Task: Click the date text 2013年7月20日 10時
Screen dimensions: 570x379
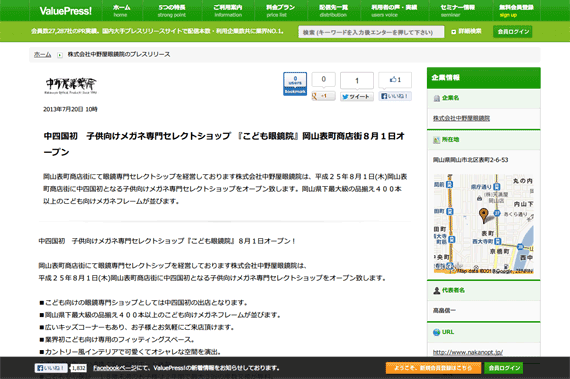Action: pyautogui.click(x=70, y=109)
